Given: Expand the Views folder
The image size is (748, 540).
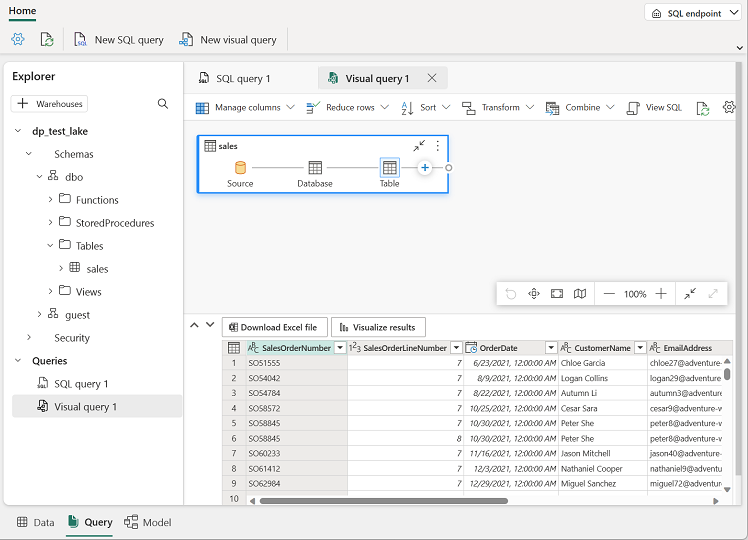Looking at the screenshot, I should [51, 291].
